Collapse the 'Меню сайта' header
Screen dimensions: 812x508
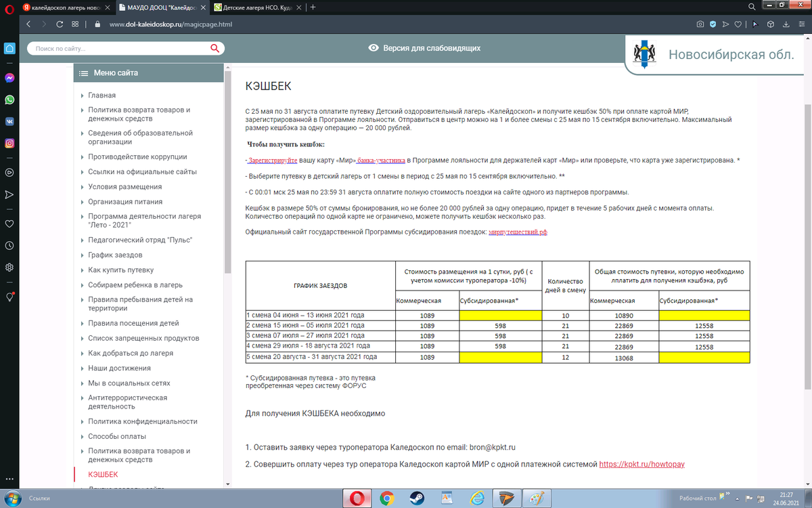point(148,73)
